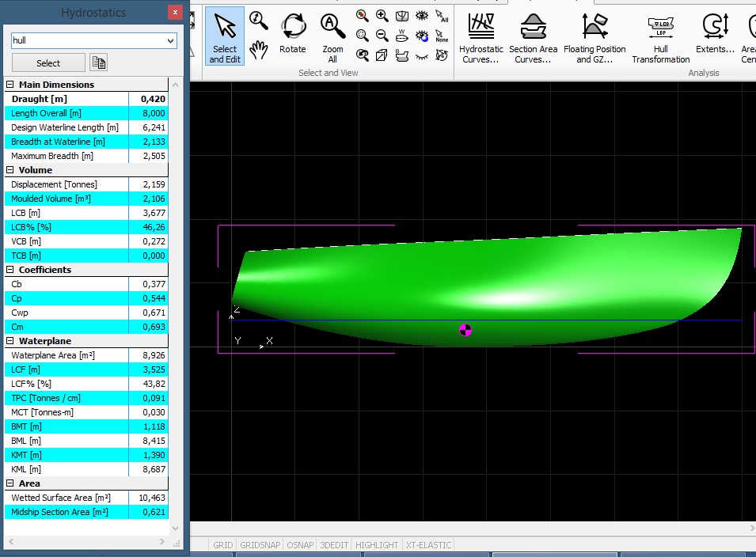Click the Zoom All icon

pyautogui.click(x=332, y=36)
